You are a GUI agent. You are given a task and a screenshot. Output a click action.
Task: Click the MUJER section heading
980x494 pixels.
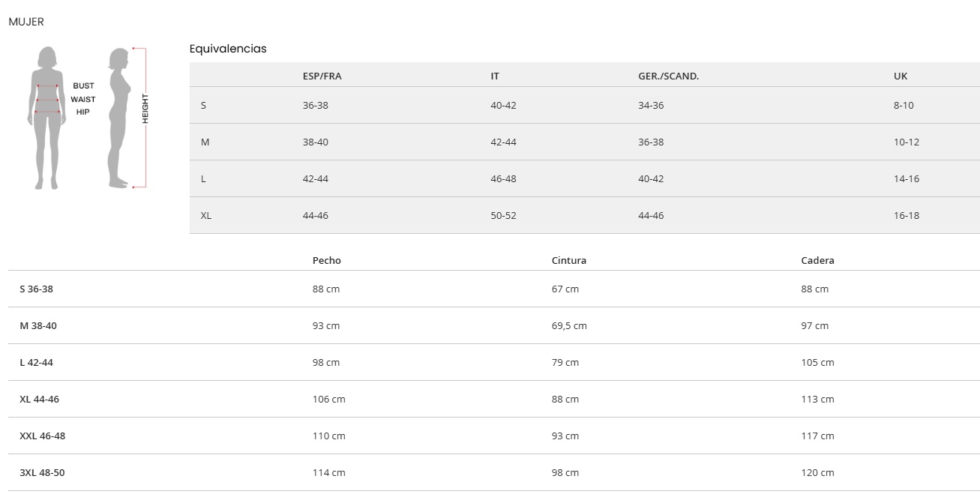[26, 22]
